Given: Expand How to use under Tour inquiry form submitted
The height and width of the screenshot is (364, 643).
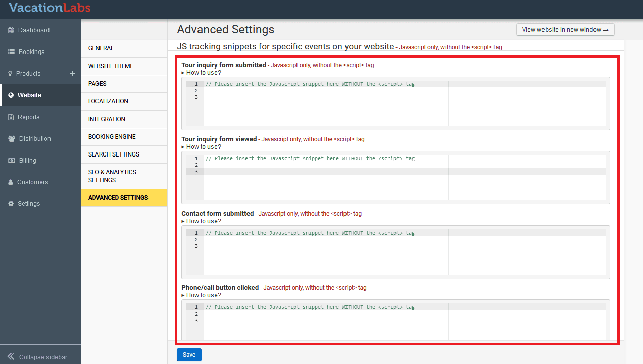Looking at the screenshot, I should coord(201,73).
